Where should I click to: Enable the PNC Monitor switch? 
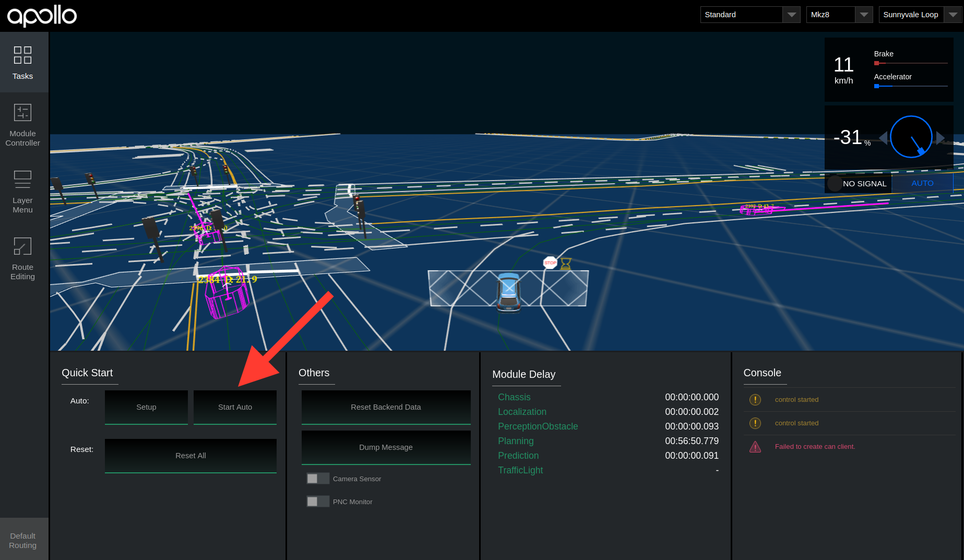(x=317, y=502)
